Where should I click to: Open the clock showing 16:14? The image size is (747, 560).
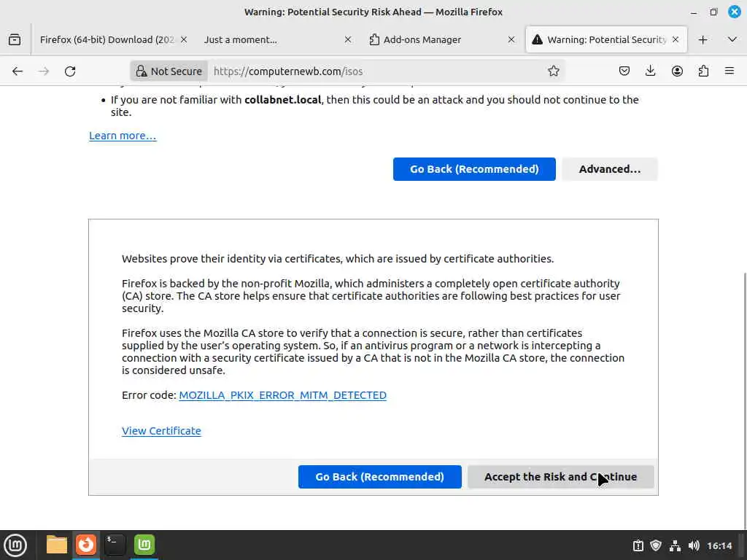tap(719, 545)
